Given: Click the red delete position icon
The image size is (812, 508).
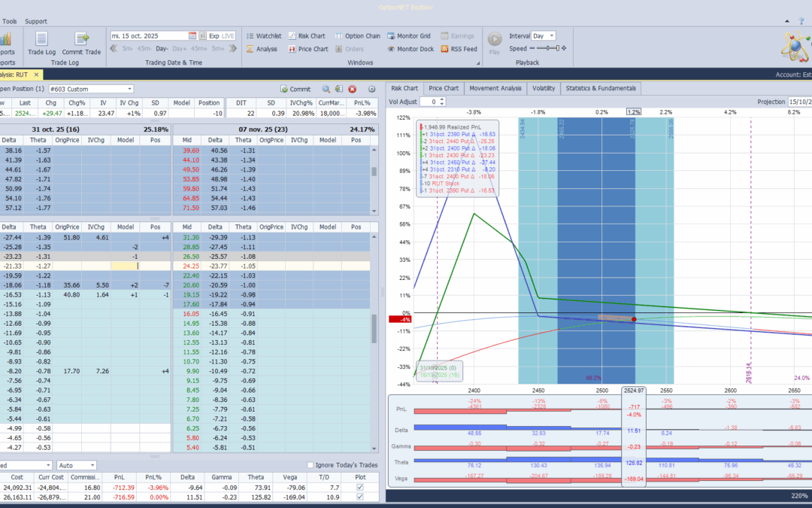Looking at the screenshot, I should click(x=352, y=89).
